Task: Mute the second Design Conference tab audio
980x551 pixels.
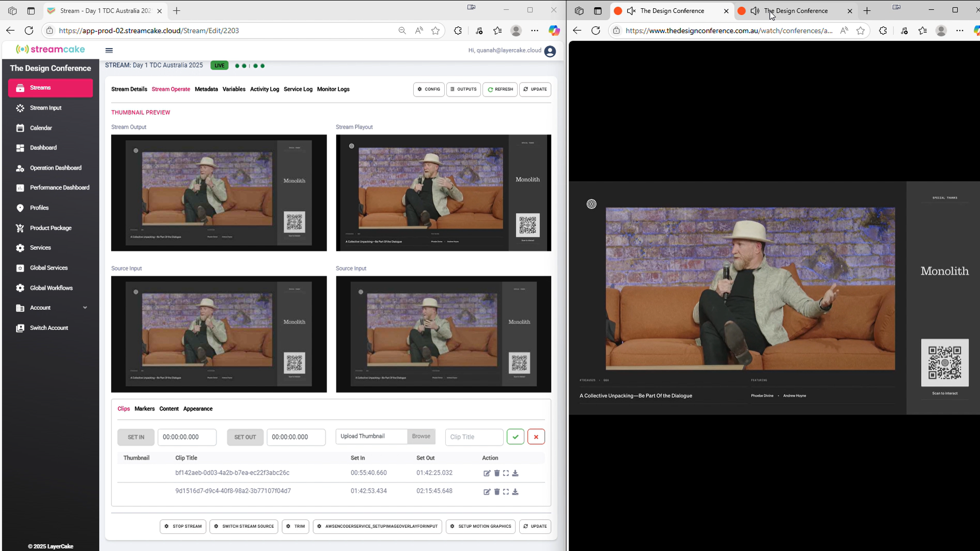Action: pyautogui.click(x=755, y=11)
